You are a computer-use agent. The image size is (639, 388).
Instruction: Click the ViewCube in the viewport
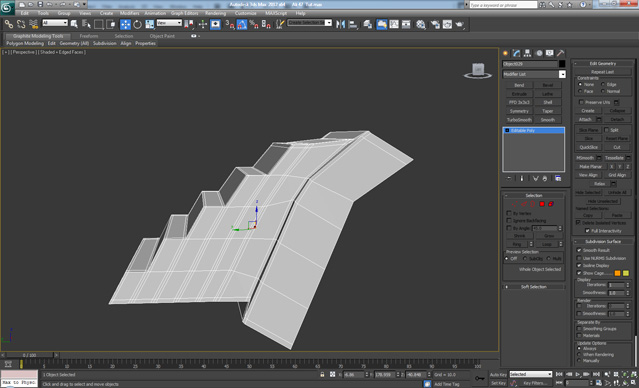click(478, 71)
